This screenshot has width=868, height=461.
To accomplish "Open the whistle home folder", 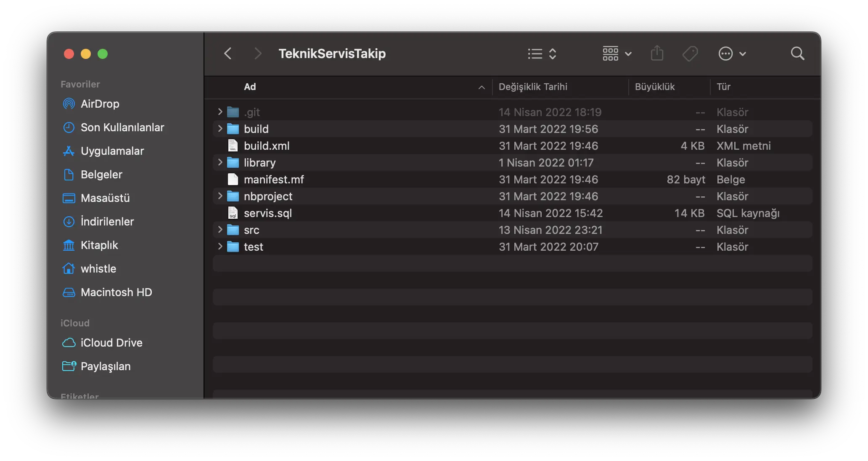I will (89, 269).
